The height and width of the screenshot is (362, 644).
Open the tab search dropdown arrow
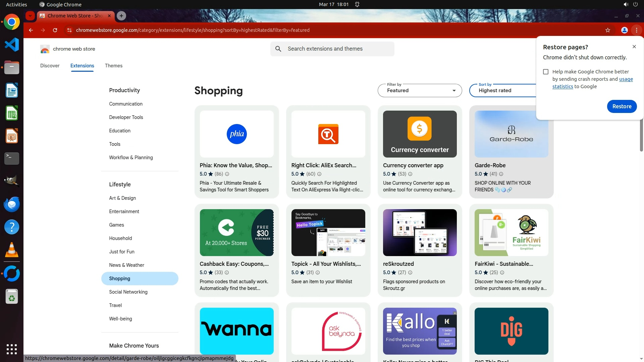click(30, 16)
